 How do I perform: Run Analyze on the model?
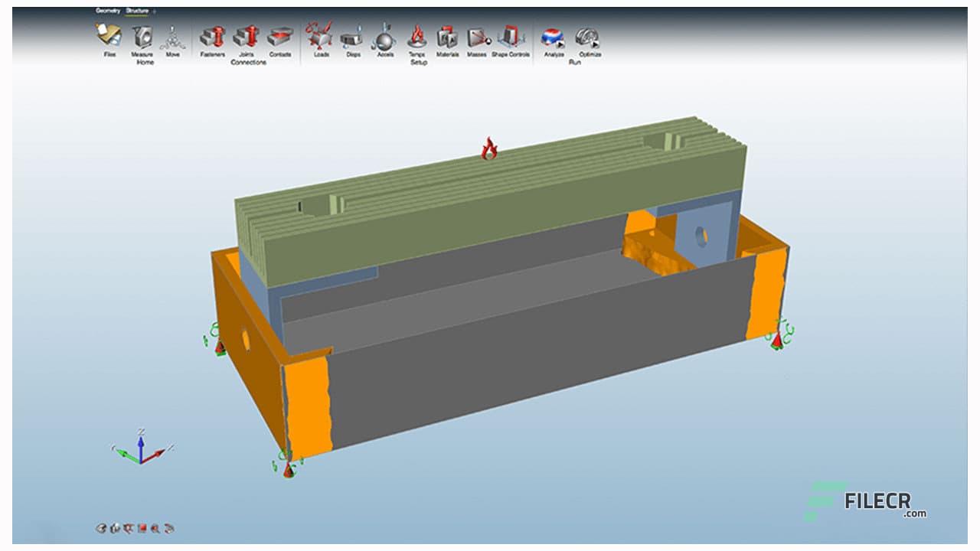(554, 37)
